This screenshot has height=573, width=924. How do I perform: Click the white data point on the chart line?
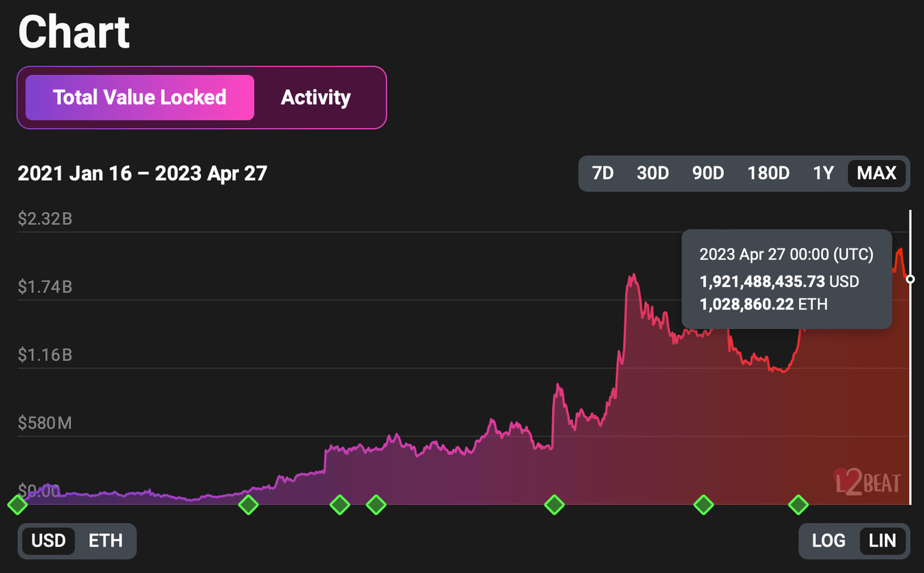[x=910, y=279]
